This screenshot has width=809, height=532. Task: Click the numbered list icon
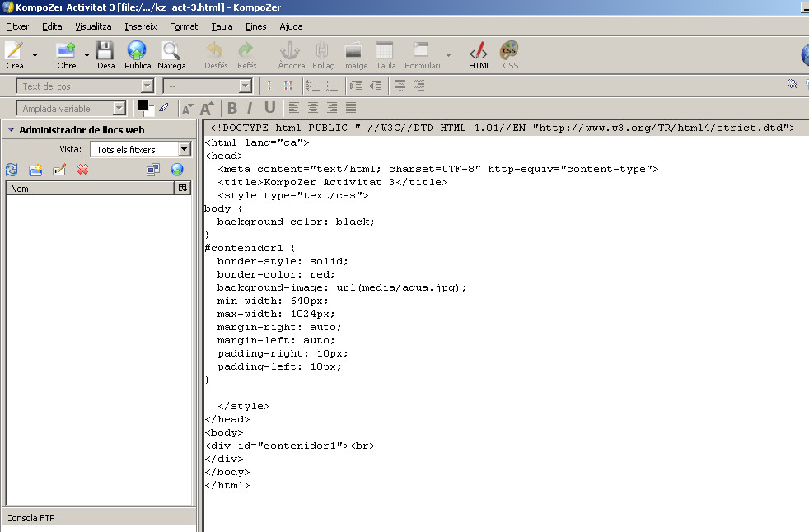313,86
